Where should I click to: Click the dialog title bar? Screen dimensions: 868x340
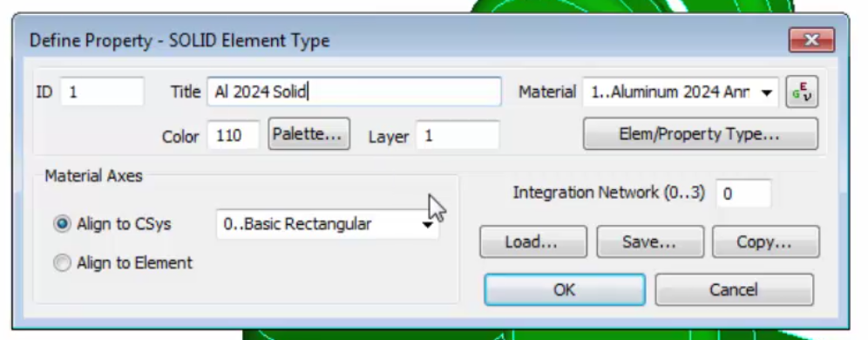tap(388, 40)
